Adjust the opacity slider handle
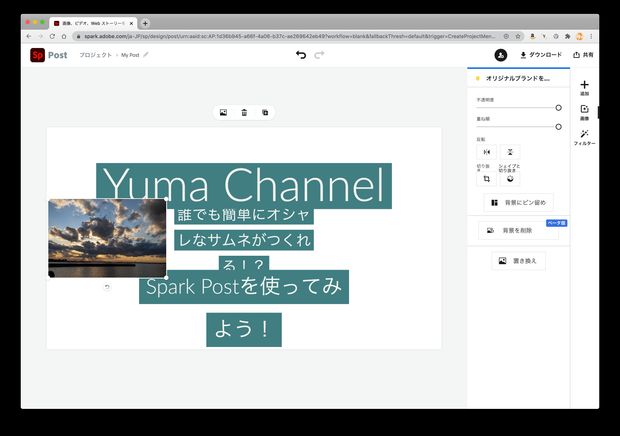Screen dimensions: 620x436 [x=558, y=108]
